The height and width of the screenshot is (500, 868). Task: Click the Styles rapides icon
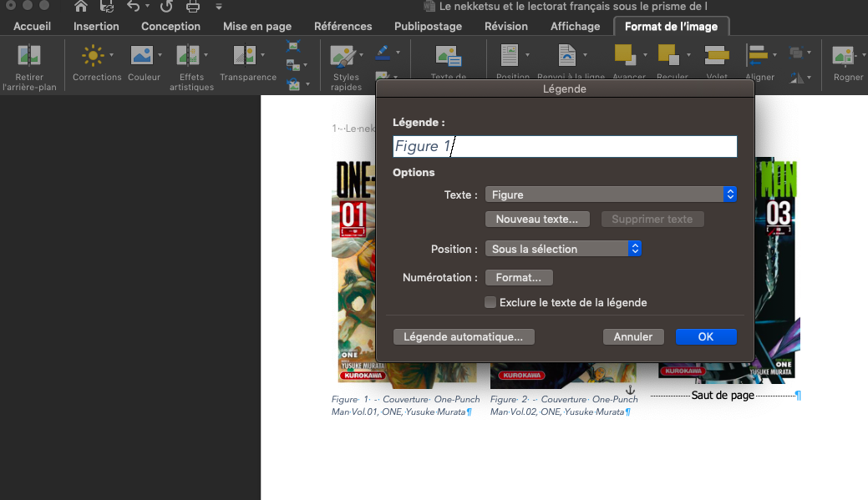click(x=343, y=56)
